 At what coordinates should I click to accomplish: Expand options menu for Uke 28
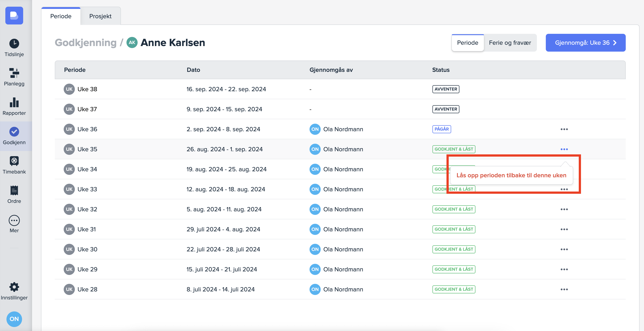point(564,289)
